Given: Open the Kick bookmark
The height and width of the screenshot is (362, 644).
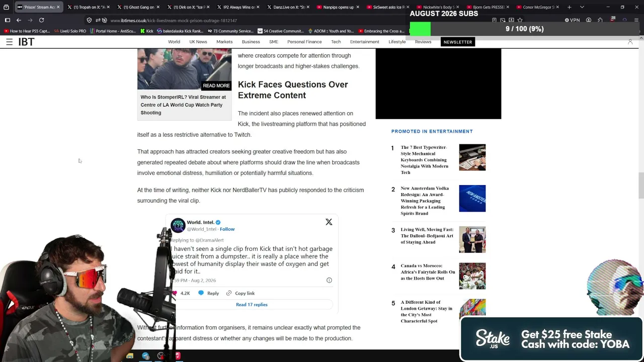Looking at the screenshot, I should (146, 31).
